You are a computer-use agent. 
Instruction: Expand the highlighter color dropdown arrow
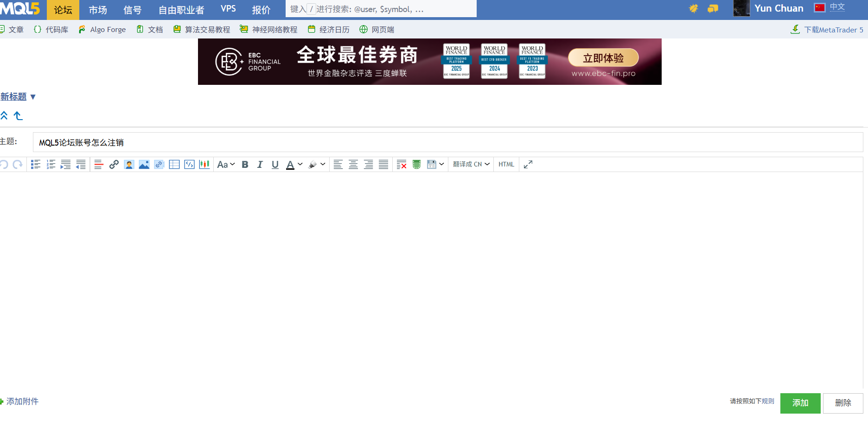323,165
